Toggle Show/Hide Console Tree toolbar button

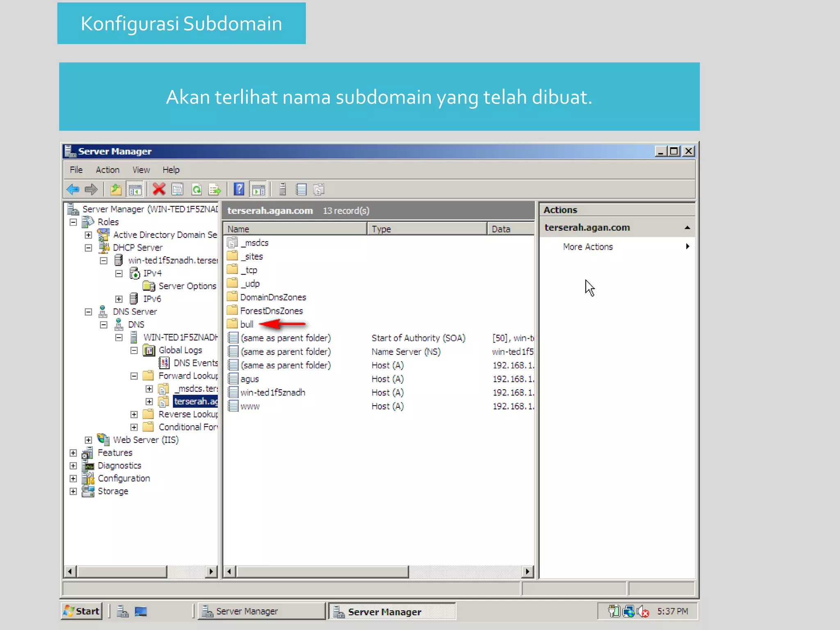(135, 189)
